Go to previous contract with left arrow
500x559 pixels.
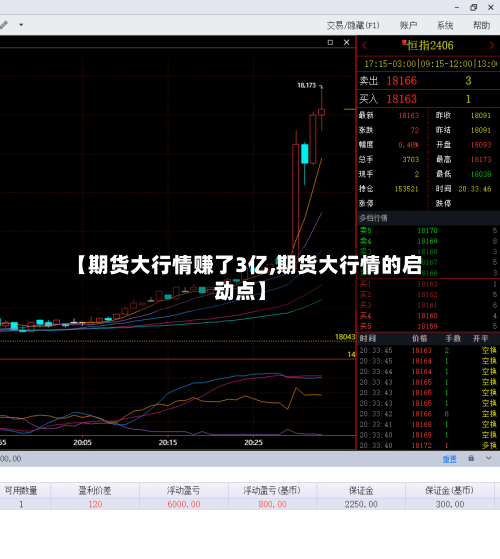[x=364, y=46]
